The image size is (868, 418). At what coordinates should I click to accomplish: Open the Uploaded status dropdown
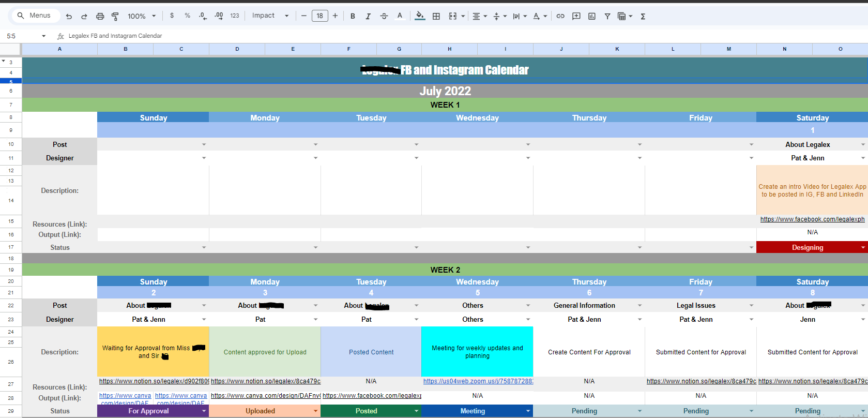point(316,411)
